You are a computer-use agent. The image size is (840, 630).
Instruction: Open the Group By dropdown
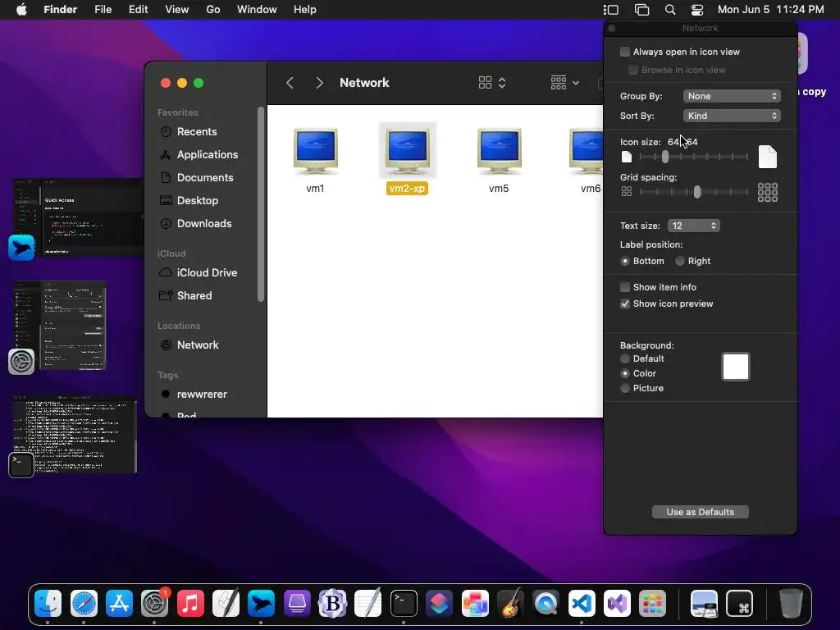click(732, 96)
